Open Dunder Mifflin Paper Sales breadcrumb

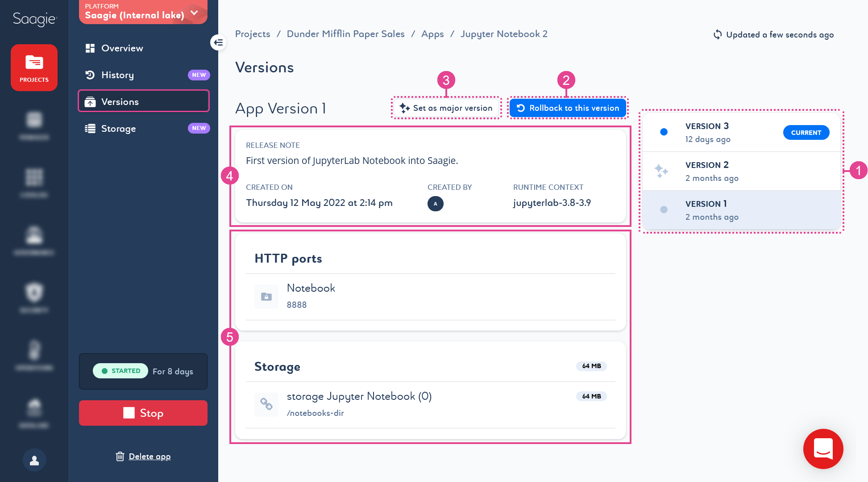click(345, 34)
